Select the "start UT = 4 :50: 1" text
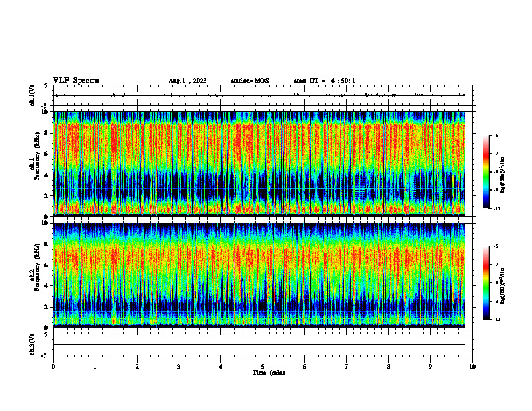Viewport: 532px width, 411px height. [x=324, y=81]
